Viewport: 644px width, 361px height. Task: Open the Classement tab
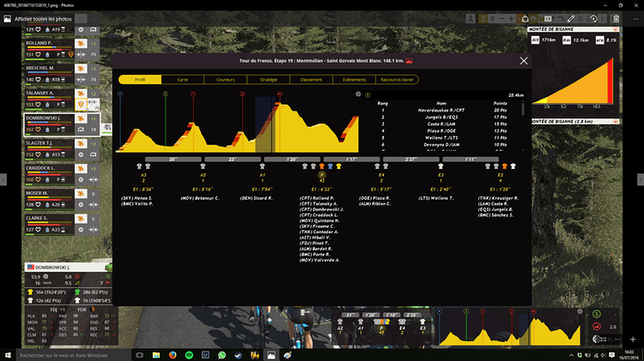pos(310,79)
